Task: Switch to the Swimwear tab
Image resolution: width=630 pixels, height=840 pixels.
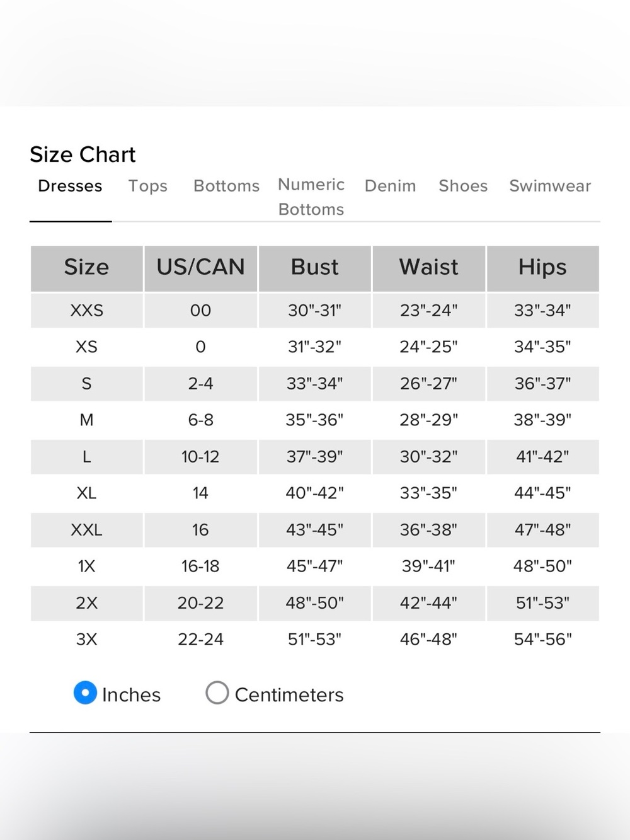Action: [x=550, y=186]
